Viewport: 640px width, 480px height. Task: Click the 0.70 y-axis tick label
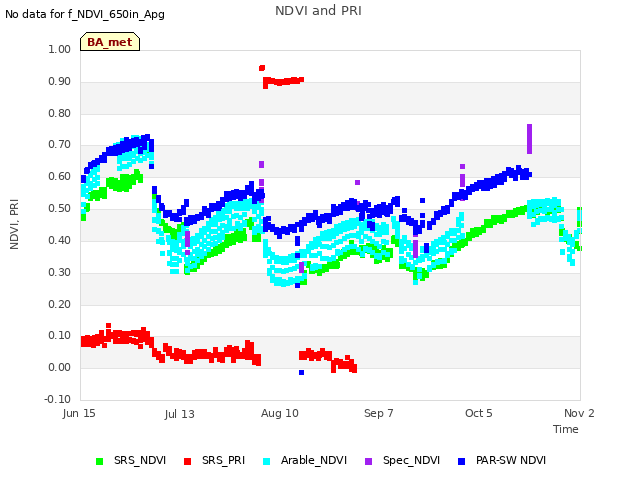pyautogui.click(x=60, y=144)
